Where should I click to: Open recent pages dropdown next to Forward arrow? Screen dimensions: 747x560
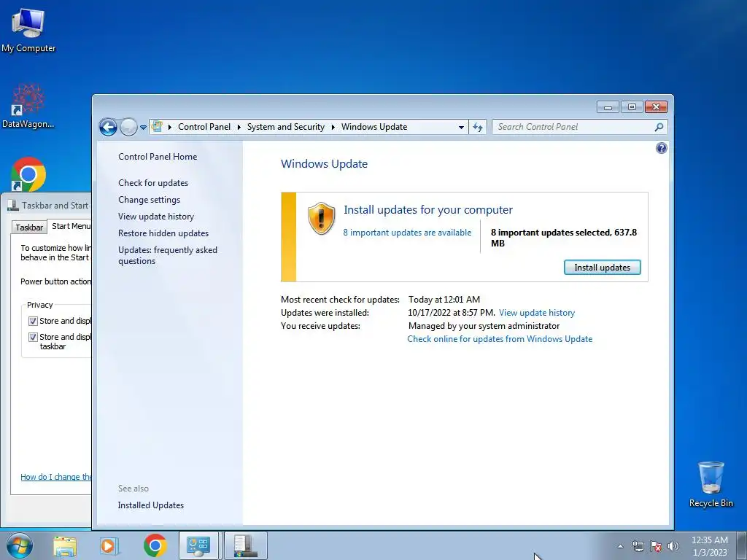point(143,128)
